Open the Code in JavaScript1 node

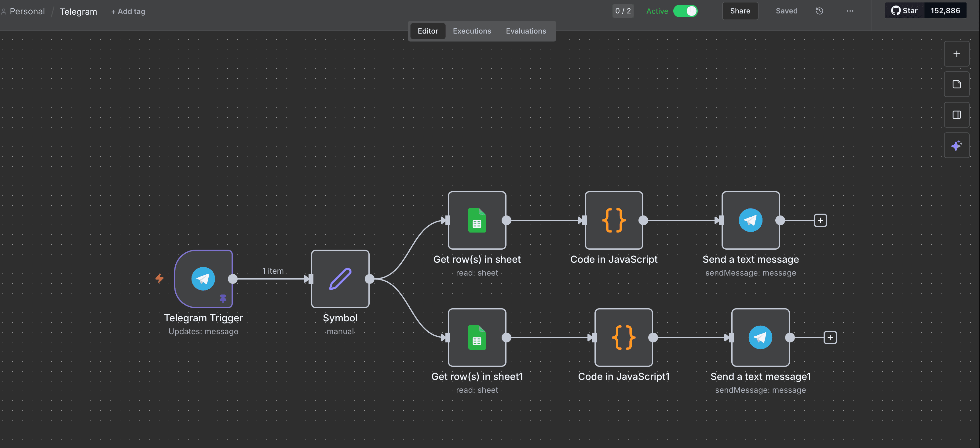tap(623, 337)
